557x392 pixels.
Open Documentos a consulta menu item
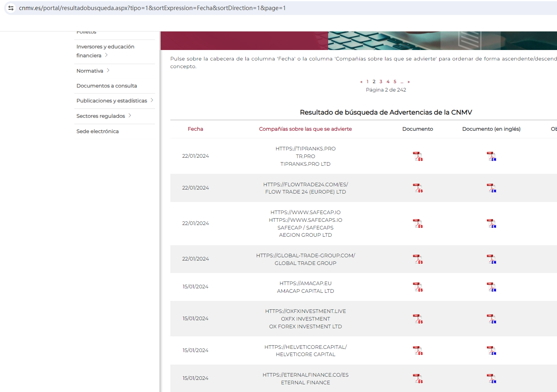pyautogui.click(x=107, y=86)
